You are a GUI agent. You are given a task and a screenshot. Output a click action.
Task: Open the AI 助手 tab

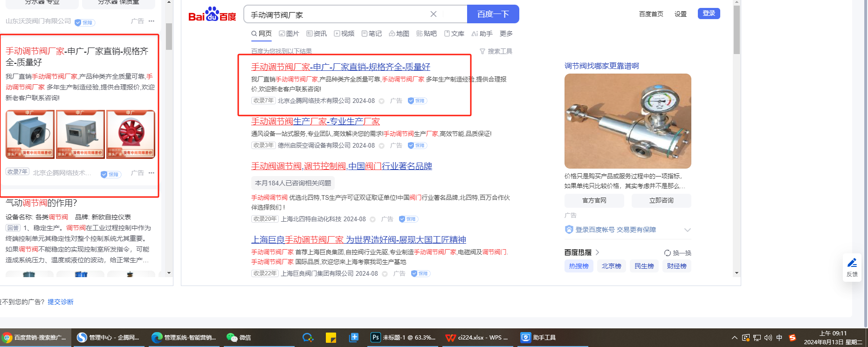pyautogui.click(x=482, y=34)
